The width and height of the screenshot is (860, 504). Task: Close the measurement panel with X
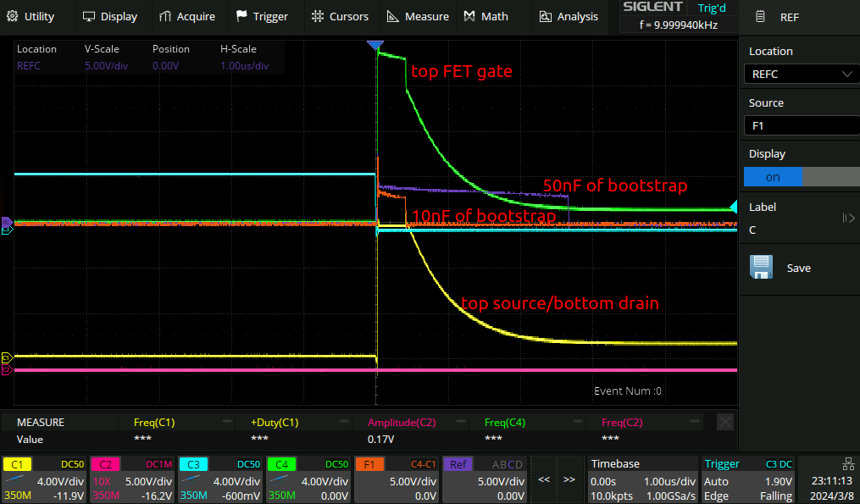pyautogui.click(x=725, y=421)
